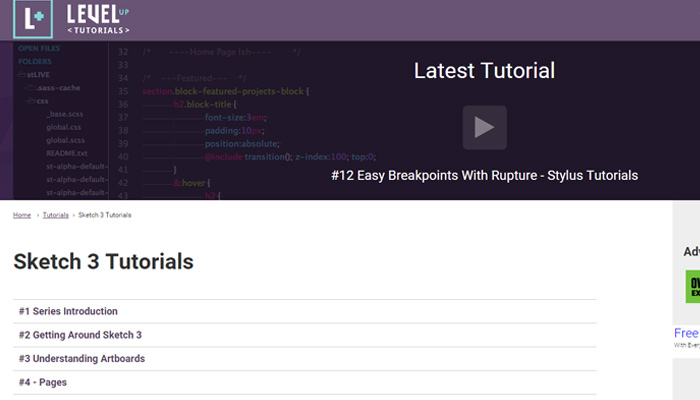Select the _base.scss file
This screenshot has width=700, height=400.
(64, 114)
